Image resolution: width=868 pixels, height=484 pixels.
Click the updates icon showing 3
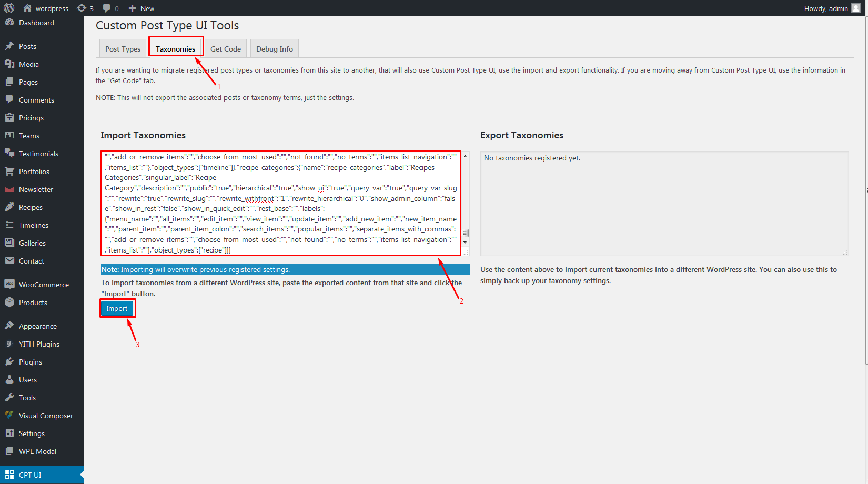click(x=82, y=8)
